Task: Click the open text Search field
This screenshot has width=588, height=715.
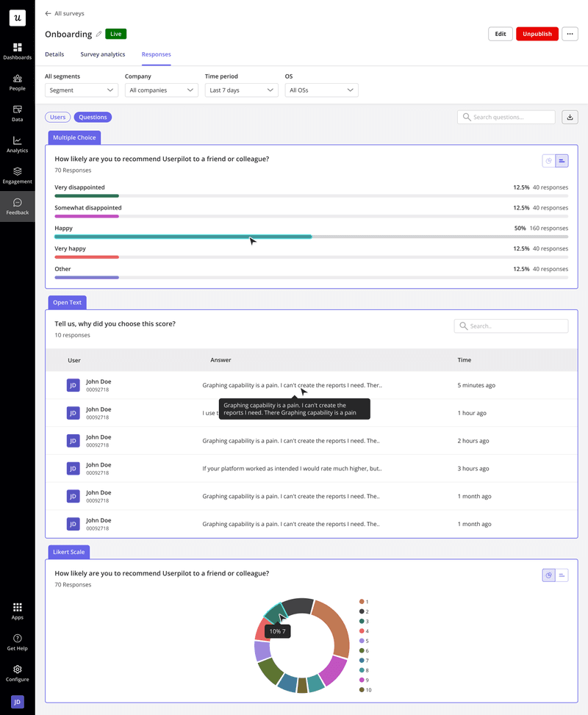Action: pyautogui.click(x=511, y=326)
